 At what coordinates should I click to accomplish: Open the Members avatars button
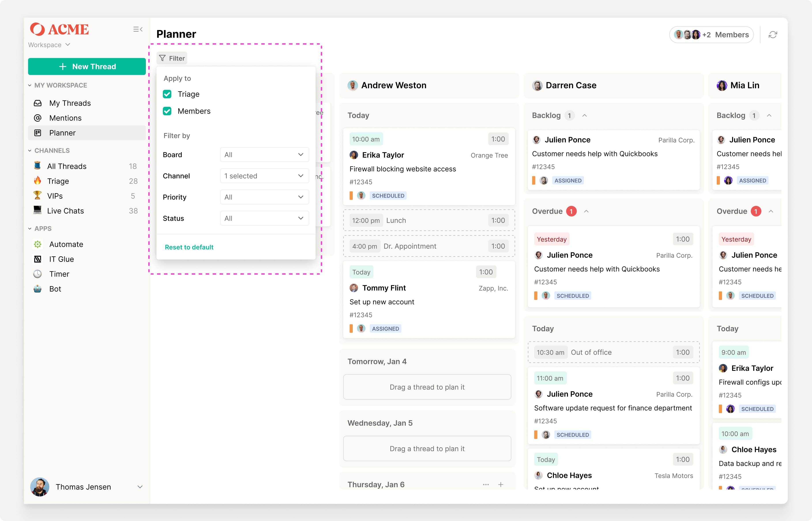[x=711, y=35]
